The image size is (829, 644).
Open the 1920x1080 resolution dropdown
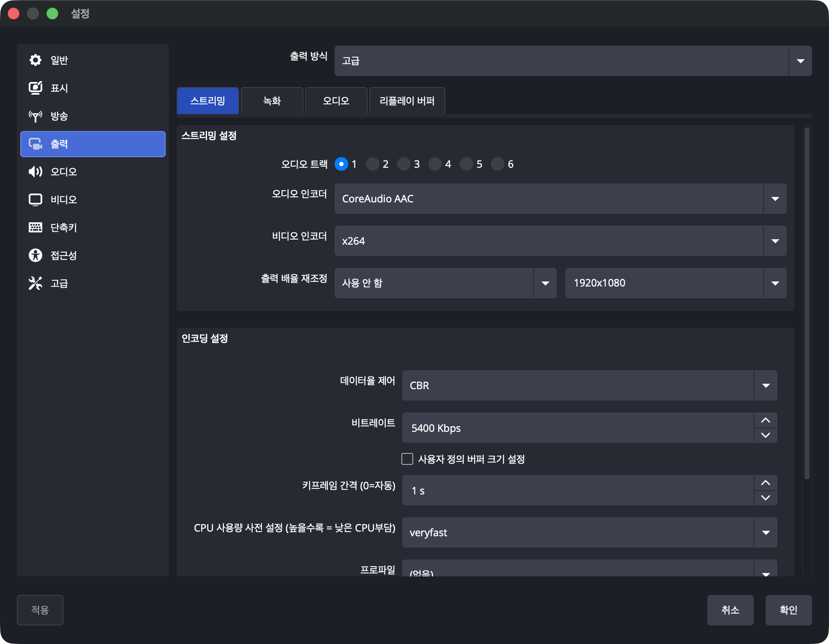(676, 283)
